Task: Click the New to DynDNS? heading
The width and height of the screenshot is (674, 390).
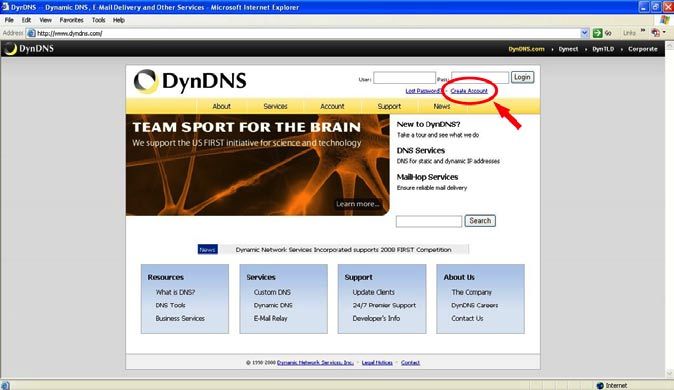Action: click(428, 124)
